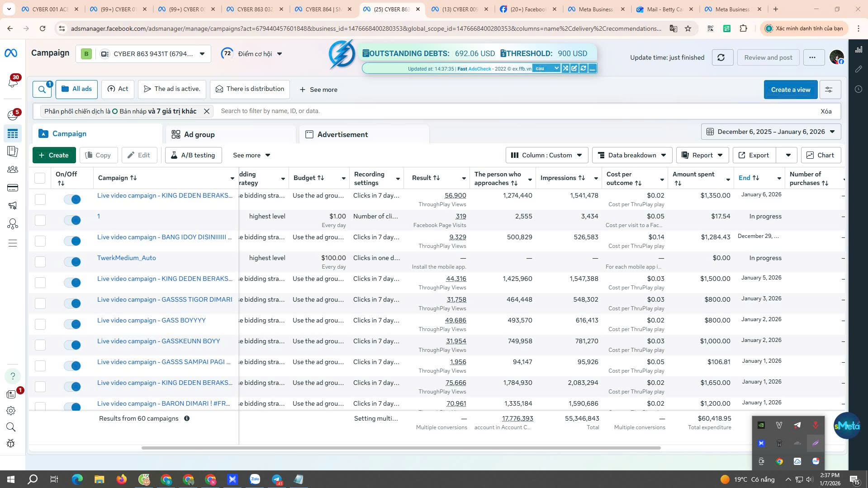Open search magnifier in left sidebar

pos(11,427)
